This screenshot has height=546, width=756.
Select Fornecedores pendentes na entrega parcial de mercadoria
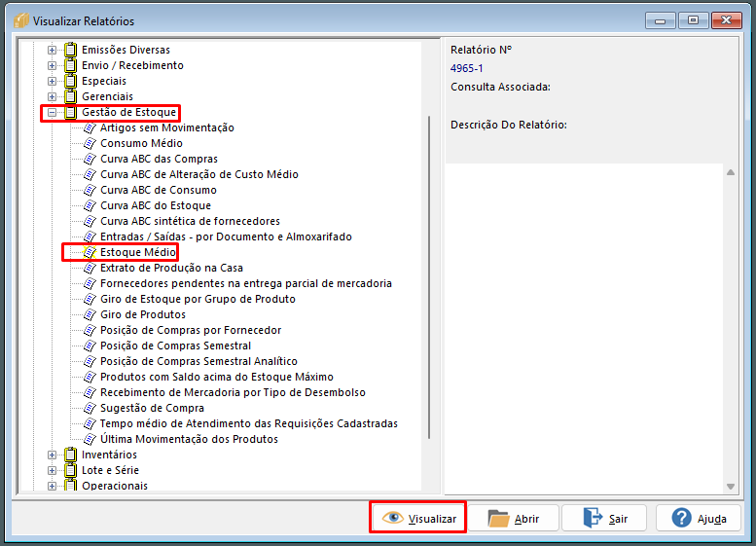point(246,283)
